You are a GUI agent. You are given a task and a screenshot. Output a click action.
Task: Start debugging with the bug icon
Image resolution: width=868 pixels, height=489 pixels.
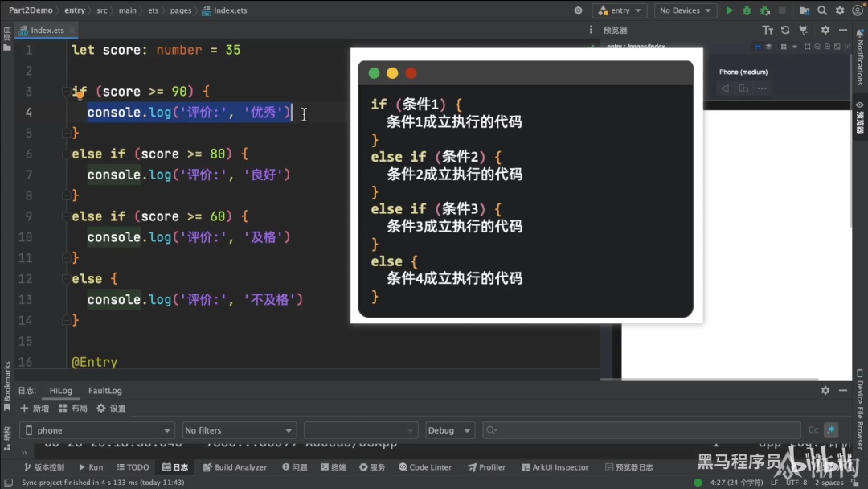point(747,10)
